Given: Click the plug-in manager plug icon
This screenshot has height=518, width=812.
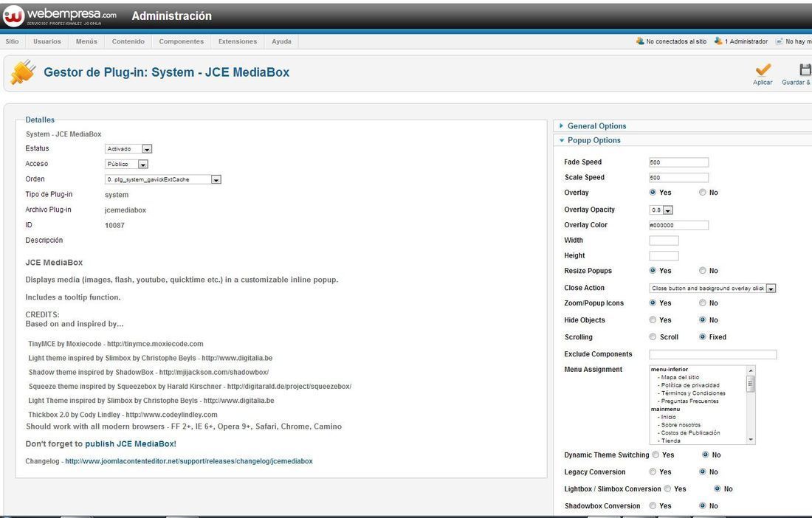Looking at the screenshot, I should pyautogui.click(x=23, y=72).
